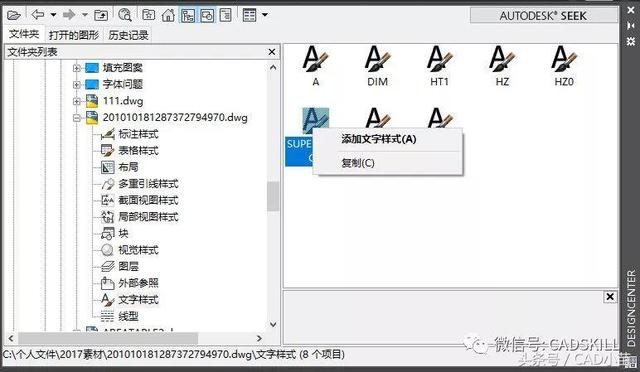Expand the 111.dwg file node
This screenshot has height=372, width=640.
[x=76, y=101]
